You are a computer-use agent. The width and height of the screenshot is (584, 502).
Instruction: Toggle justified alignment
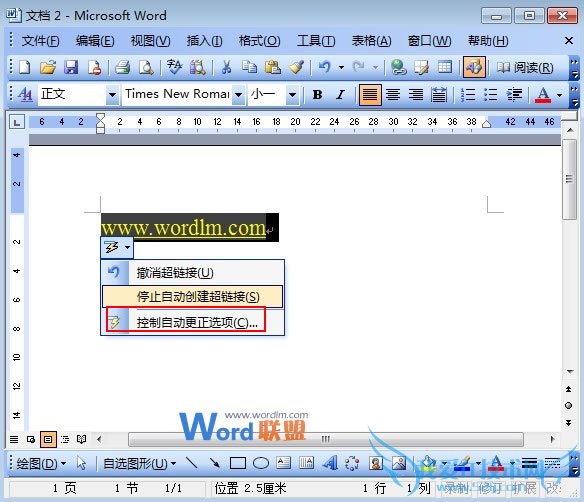[x=370, y=95]
